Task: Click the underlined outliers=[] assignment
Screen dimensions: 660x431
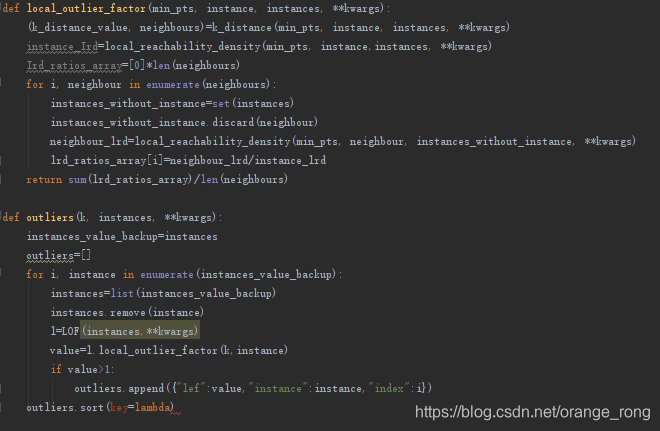Action: pos(59,255)
